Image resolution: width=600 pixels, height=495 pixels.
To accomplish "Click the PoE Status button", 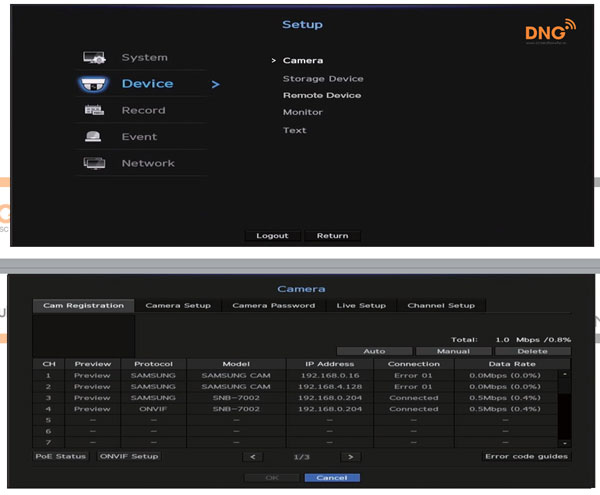I will pos(62,456).
